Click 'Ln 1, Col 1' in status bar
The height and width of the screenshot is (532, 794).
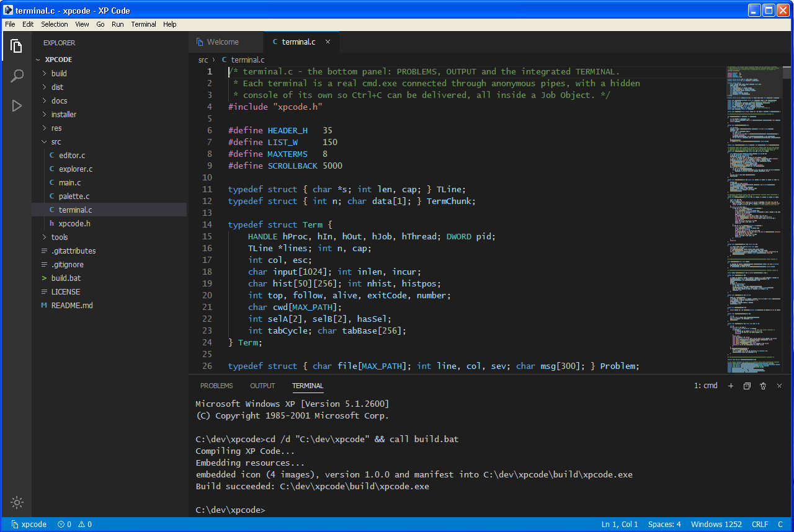click(x=620, y=525)
